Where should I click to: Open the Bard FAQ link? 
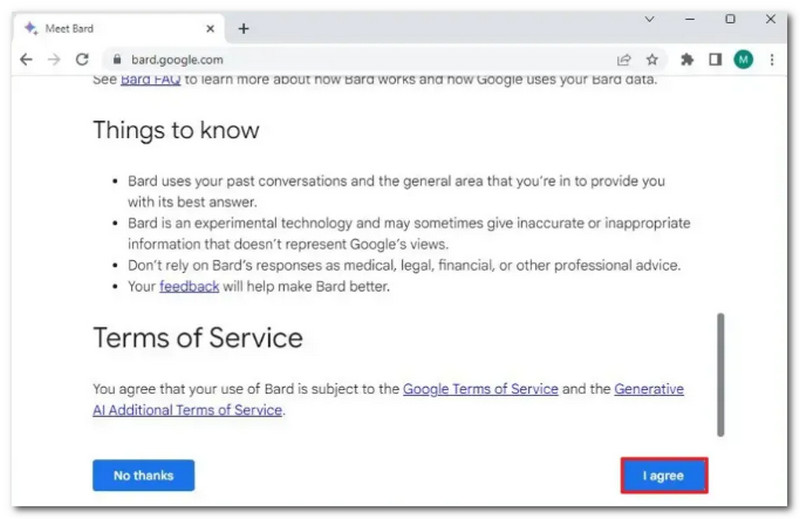pos(151,80)
